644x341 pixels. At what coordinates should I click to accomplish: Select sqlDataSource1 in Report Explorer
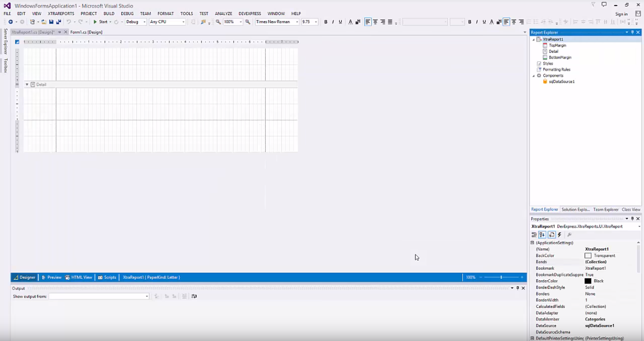coord(561,82)
